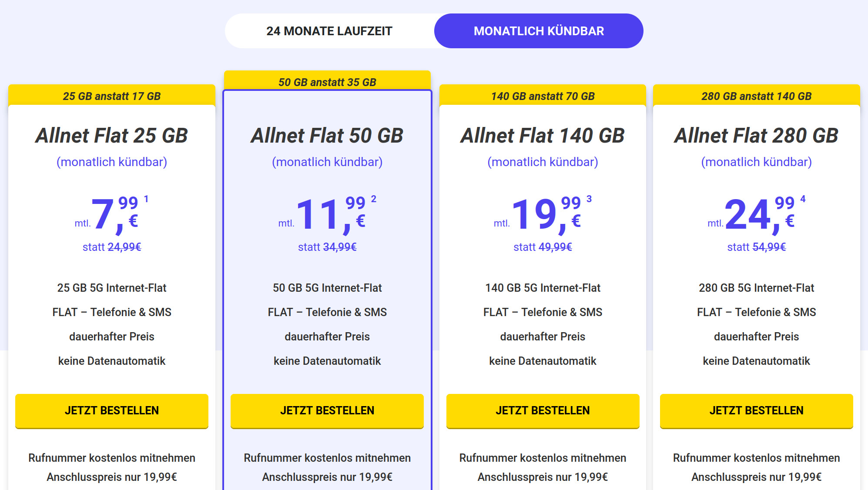Click Allnet Flat 280 GB heading
Screen dimensions: 868x490
[x=756, y=136]
